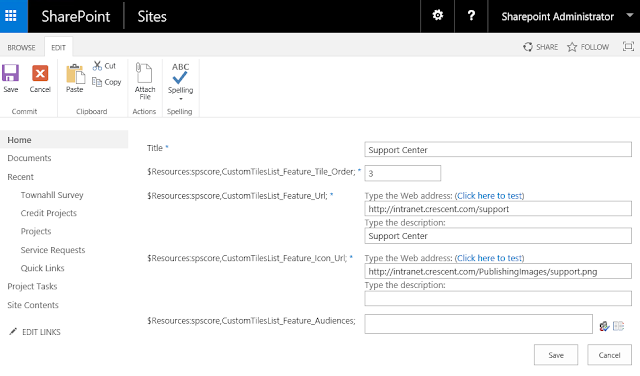The image size is (640, 376).
Task: Test the Icon Url via Click here link
Action: [x=489, y=258]
